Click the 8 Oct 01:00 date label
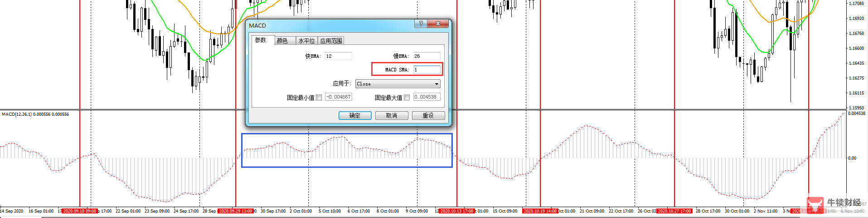 point(388,211)
